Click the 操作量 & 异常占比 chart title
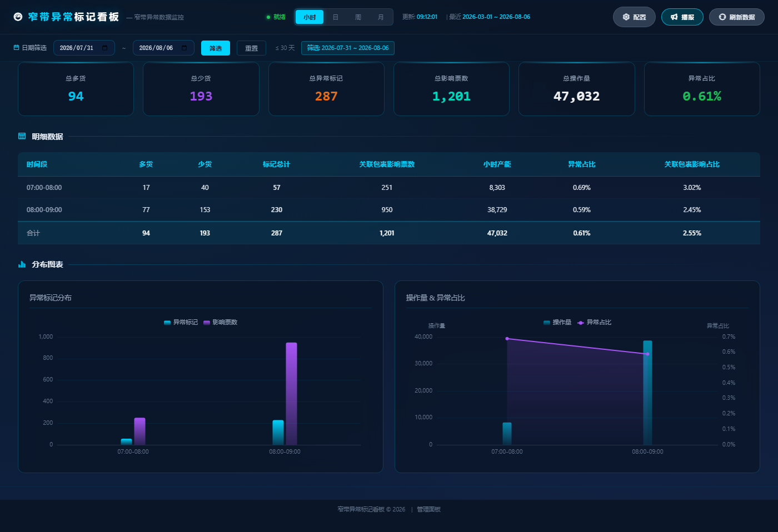The image size is (778, 532). 436,298
